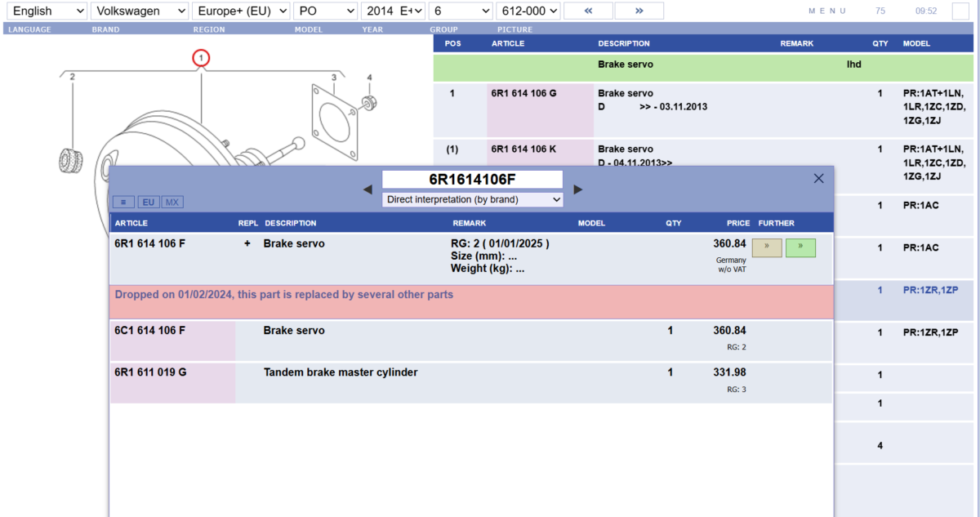Open the list view icon in popup
The height and width of the screenshot is (517, 980).
pos(123,202)
